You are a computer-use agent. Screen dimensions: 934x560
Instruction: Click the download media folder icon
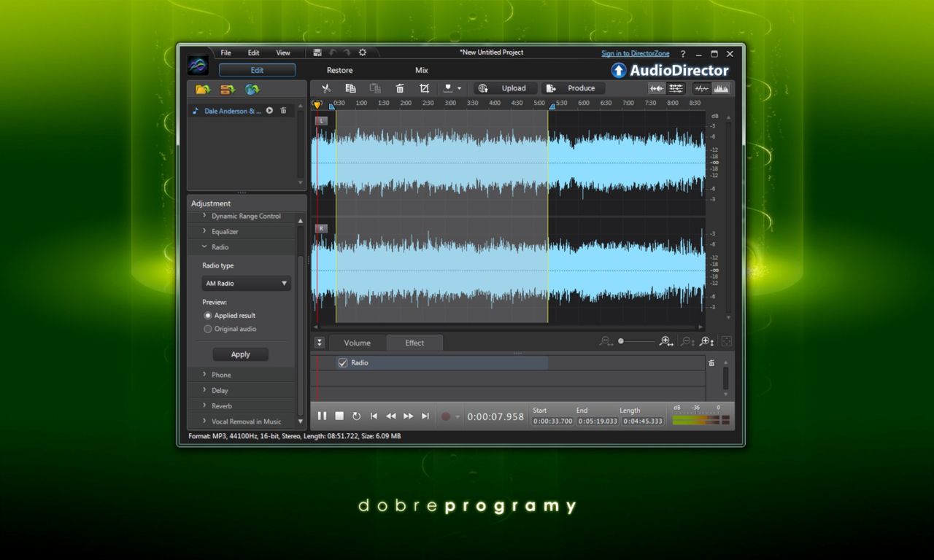228,89
